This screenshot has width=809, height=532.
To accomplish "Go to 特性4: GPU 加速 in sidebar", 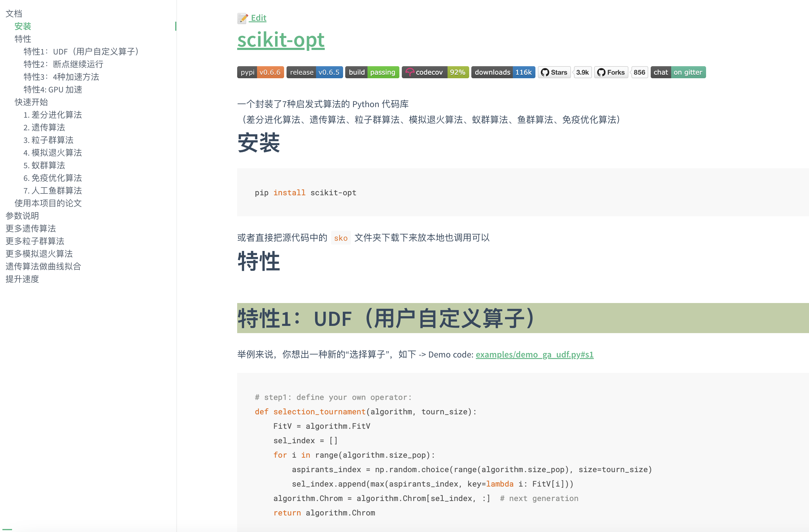I will [x=53, y=89].
